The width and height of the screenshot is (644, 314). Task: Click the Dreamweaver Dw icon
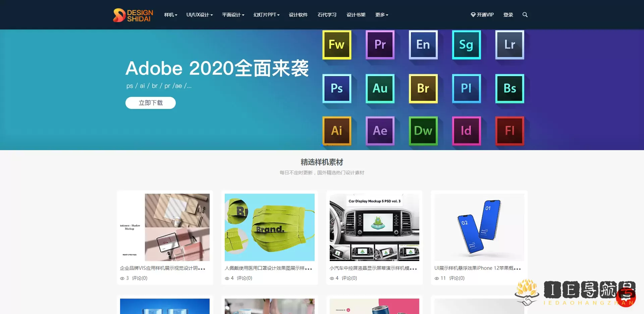pos(423,131)
